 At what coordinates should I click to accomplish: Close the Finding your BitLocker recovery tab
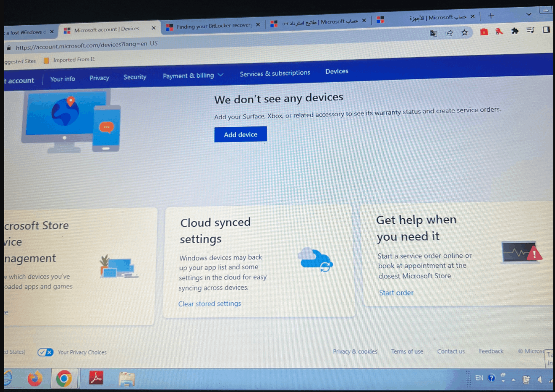coord(258,25)
